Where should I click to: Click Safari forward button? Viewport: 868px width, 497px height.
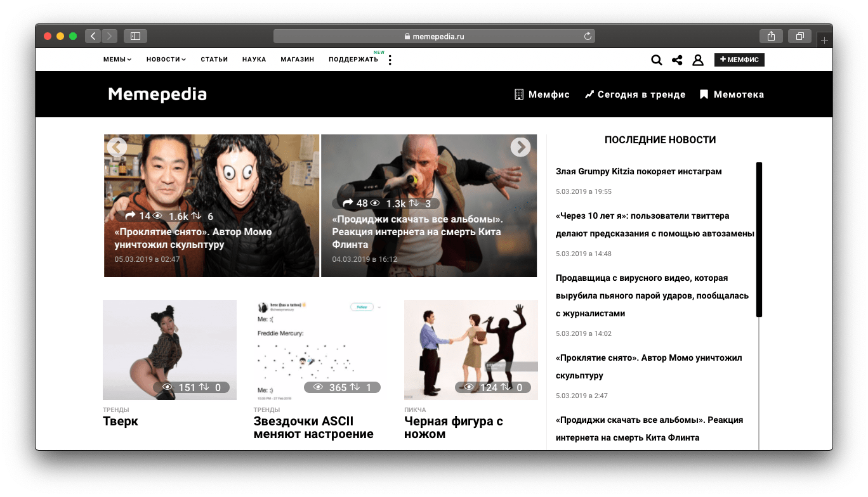click(109, 36)
